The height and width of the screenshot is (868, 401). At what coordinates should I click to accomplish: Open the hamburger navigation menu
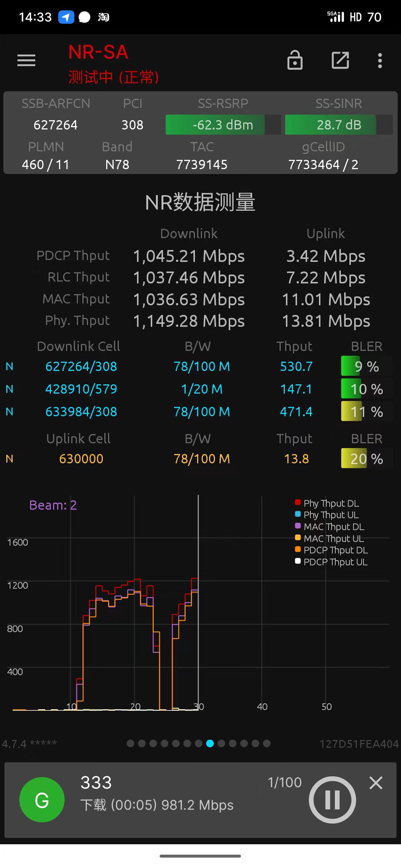pos(26,60)
